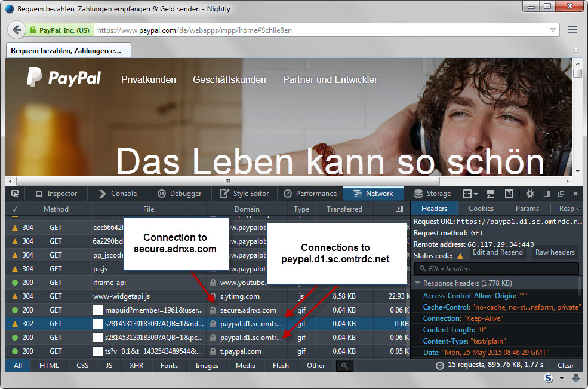Sort requests by Domain column
The image size is (588, 389).
(247, 209)
